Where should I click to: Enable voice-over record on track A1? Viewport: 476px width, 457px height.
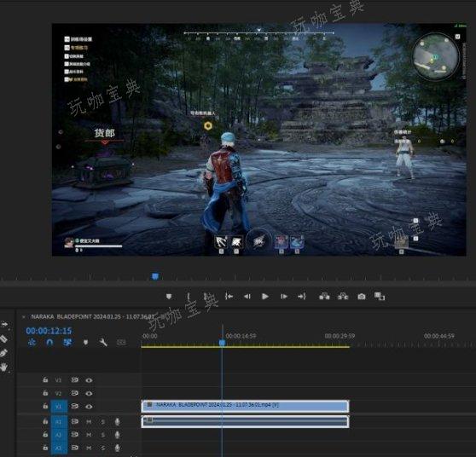[117, 421]
